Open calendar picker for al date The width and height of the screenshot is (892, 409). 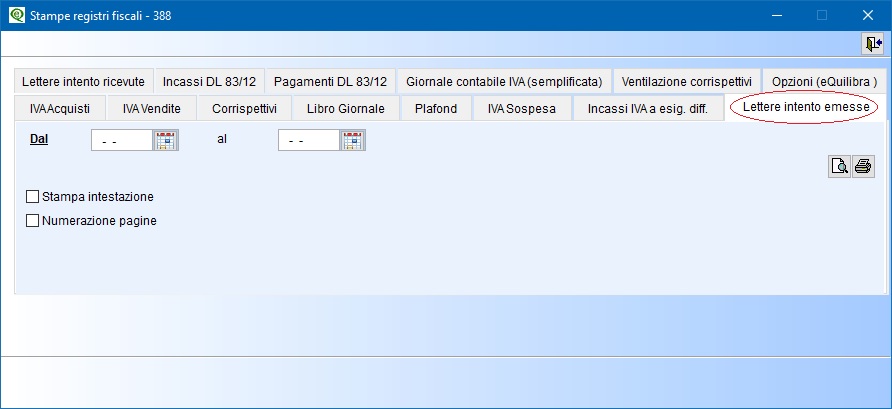click(354, 140)
